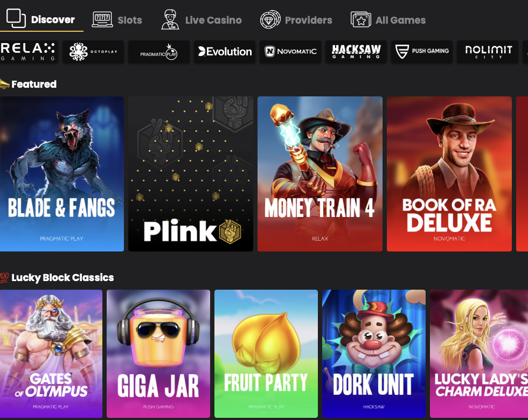Select the Novomatic provider logo
This screenshot has width=528, height=420.
click(290, 52)
